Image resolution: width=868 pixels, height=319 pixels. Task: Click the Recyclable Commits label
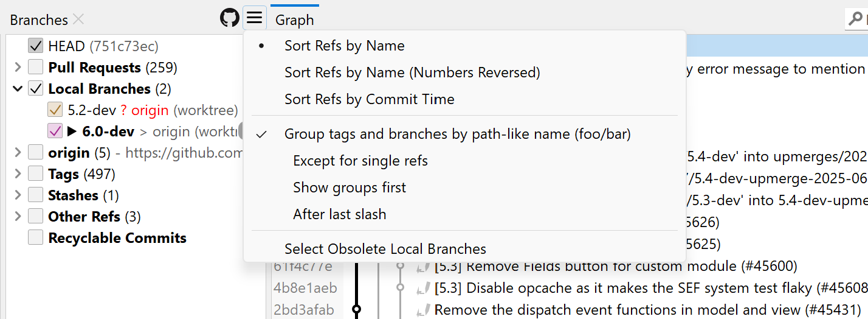coord(117,237)
